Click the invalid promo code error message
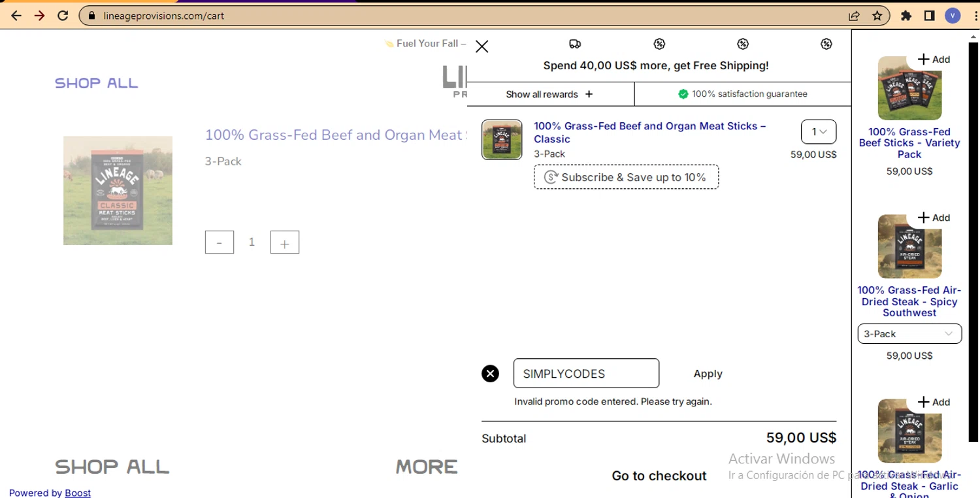The image size is (980, 498). [x=613, y=401]
